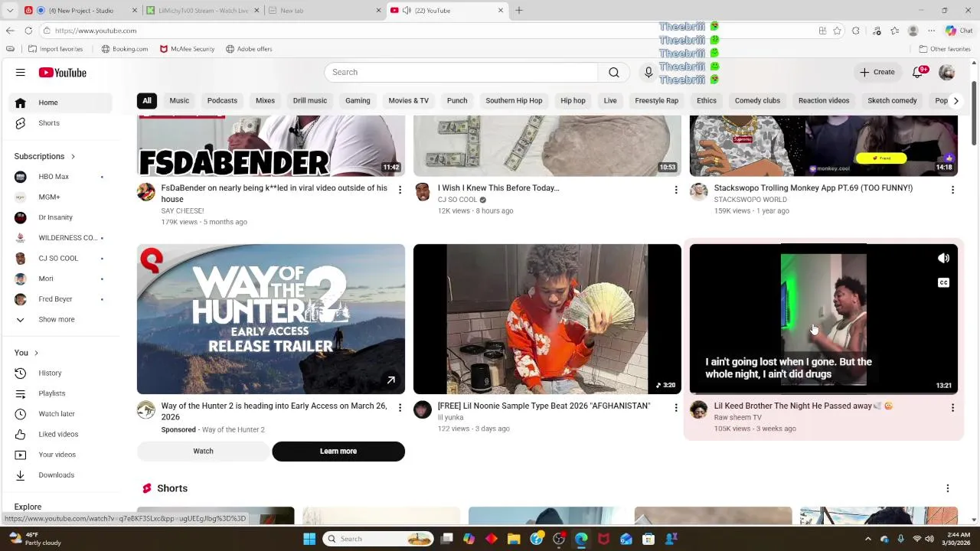Click the taskbar Search box
Image resolution: width=980 pixels, height=551 pixels.
[x=379, y=539]
